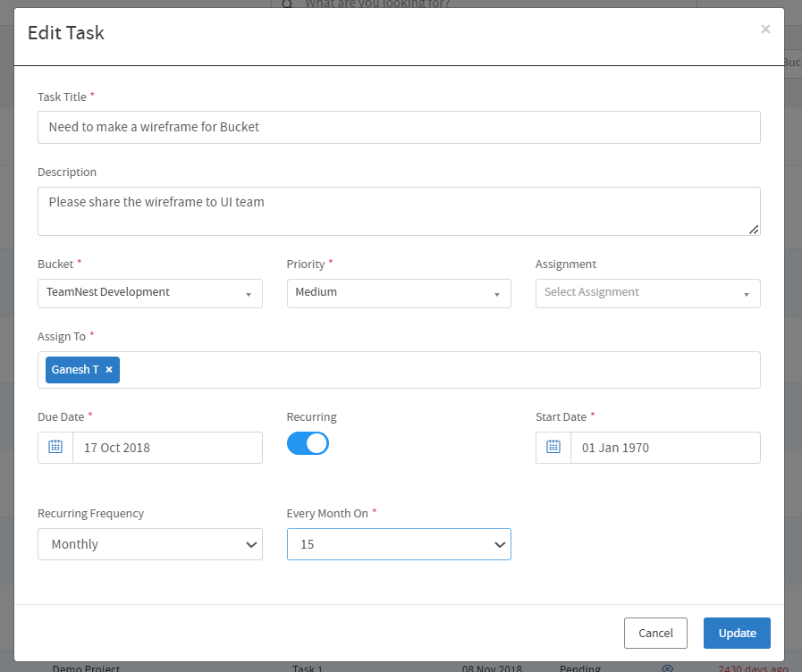Change Recurring Frequency from Monthly
Image resolution: width=802 pixels, height=672 pixels.
[x=150, y=544]
